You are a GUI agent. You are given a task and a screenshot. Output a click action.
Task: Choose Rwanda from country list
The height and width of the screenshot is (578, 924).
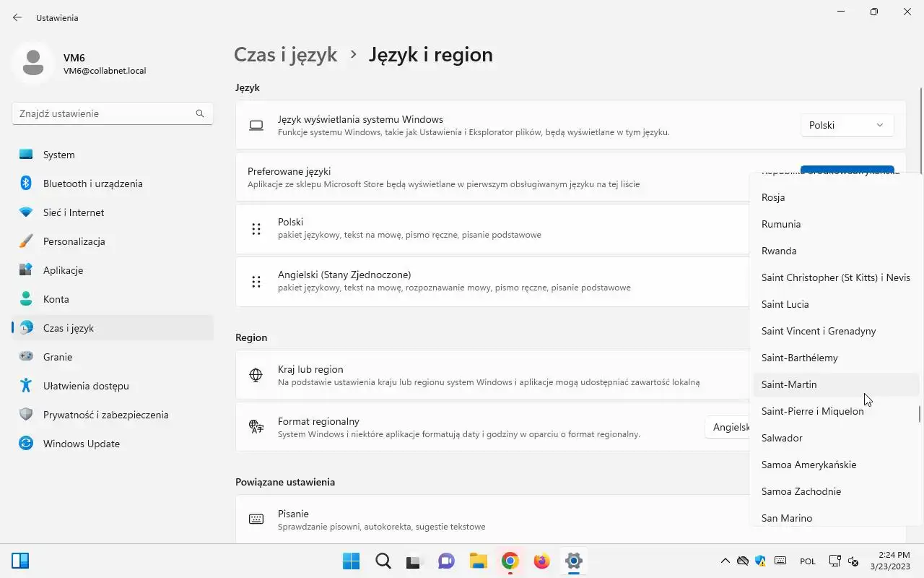coord(836,251)
